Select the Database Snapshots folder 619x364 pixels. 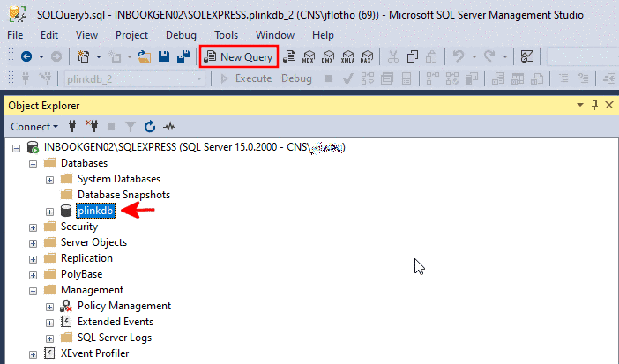click(x=123, y=195)
